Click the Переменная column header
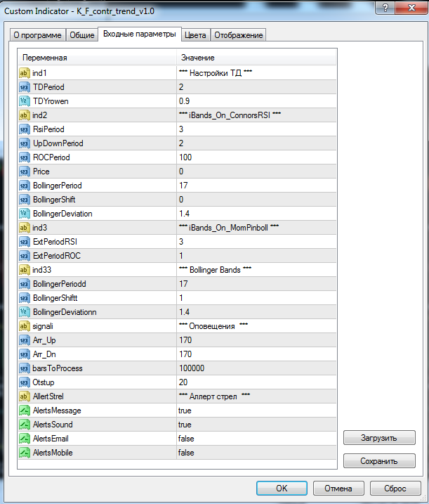Viewport: 429px width, 504px height. point(97,58)
